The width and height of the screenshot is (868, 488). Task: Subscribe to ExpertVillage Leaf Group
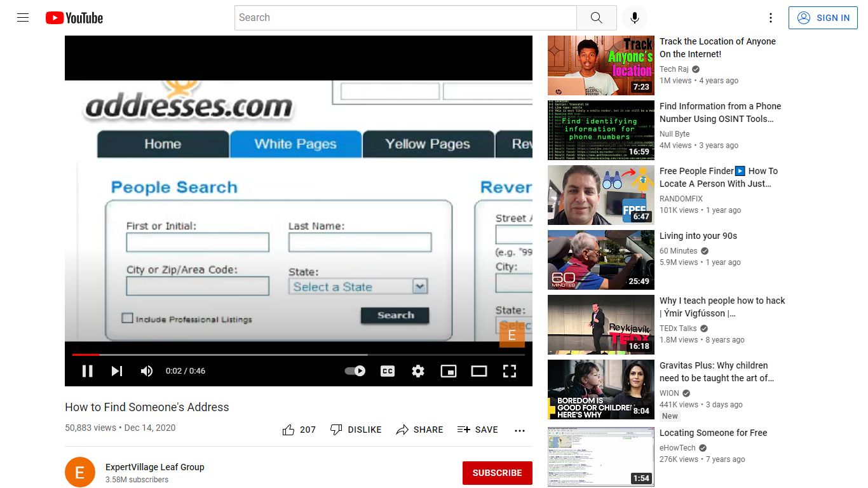click(498, 473)
